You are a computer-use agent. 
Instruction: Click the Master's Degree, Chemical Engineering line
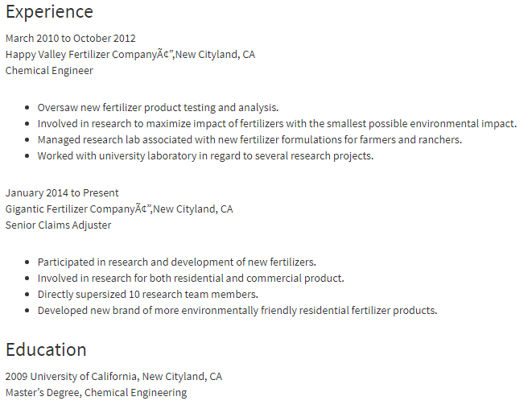click(x=96, y=393)
